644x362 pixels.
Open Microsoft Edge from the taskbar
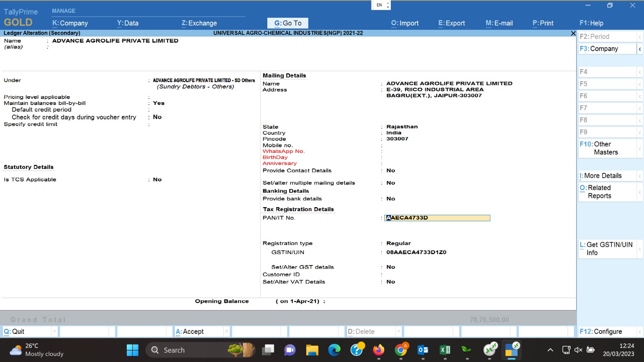pos(334,350)
